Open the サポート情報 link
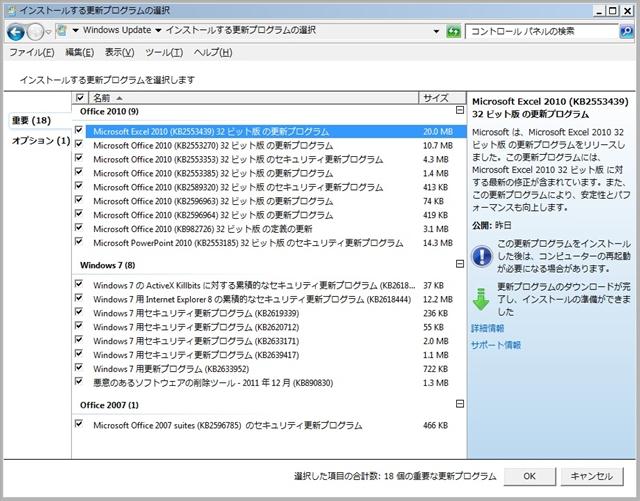 [x=496, y=345]
